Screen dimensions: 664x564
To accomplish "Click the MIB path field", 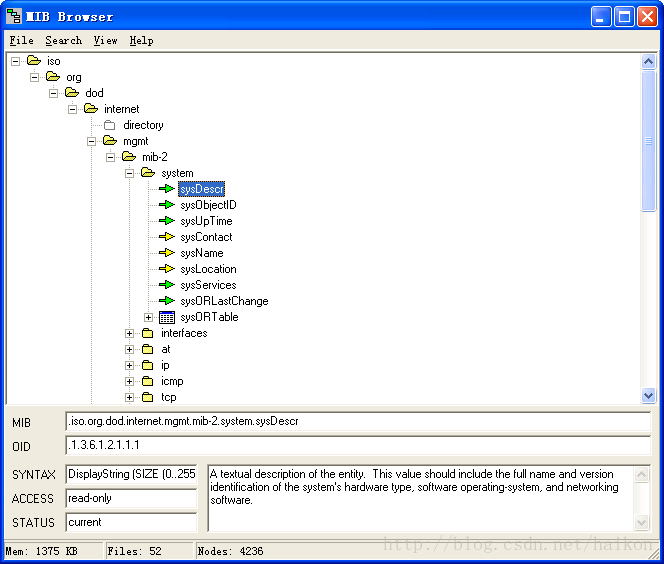I will point(358,421).
